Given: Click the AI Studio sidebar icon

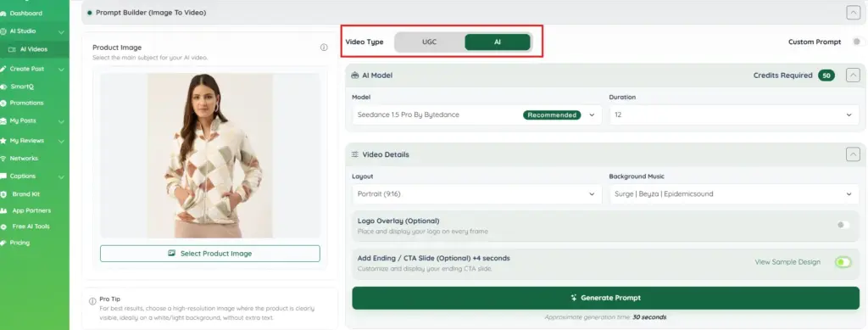Looking at the screenshot, I should click(3, 31).
